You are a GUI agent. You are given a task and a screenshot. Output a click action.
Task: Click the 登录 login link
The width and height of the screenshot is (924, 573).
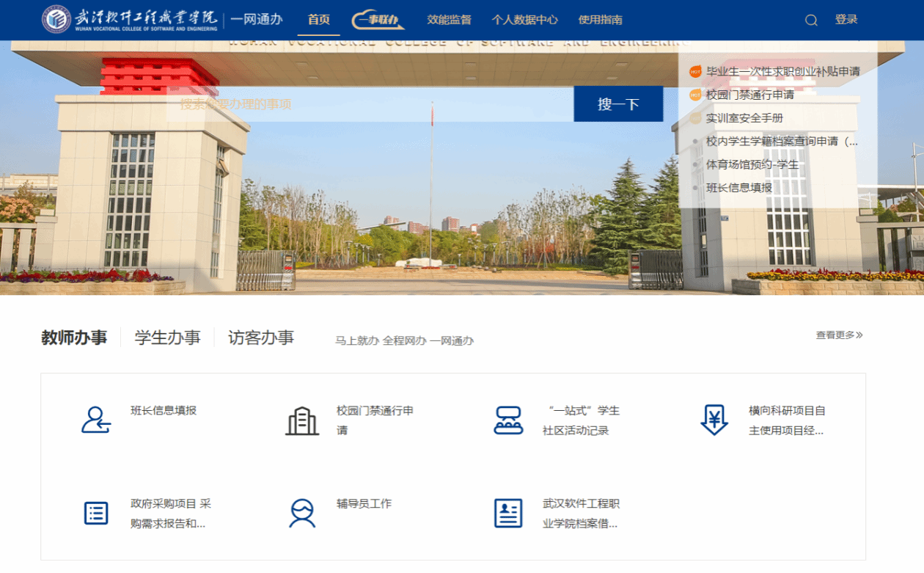[846, 20]
